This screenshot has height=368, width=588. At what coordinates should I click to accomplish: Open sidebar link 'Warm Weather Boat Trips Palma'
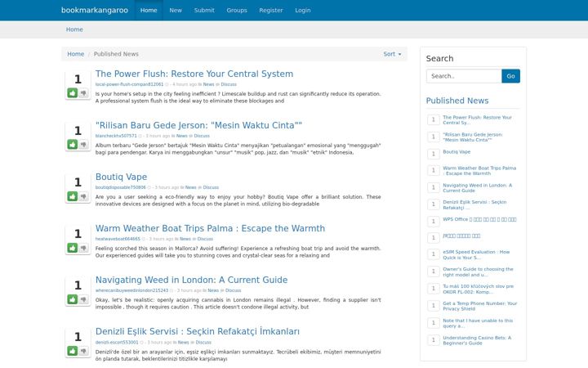(x=479, y=171)
